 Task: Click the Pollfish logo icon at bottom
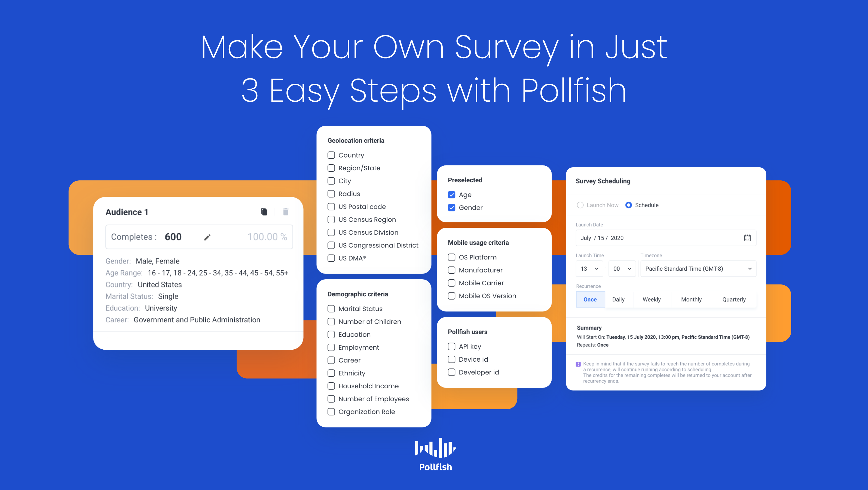434,449
